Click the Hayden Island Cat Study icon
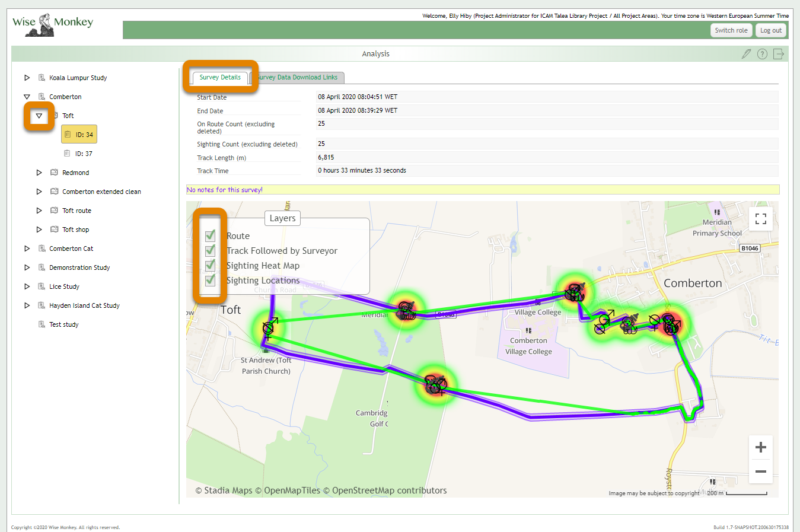The width and height of the screenshot is (800, 532). click(42, 305)
